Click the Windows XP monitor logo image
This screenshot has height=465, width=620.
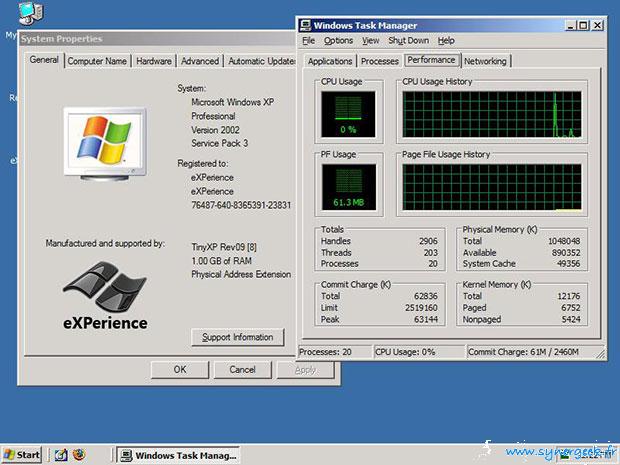point(105,144)
